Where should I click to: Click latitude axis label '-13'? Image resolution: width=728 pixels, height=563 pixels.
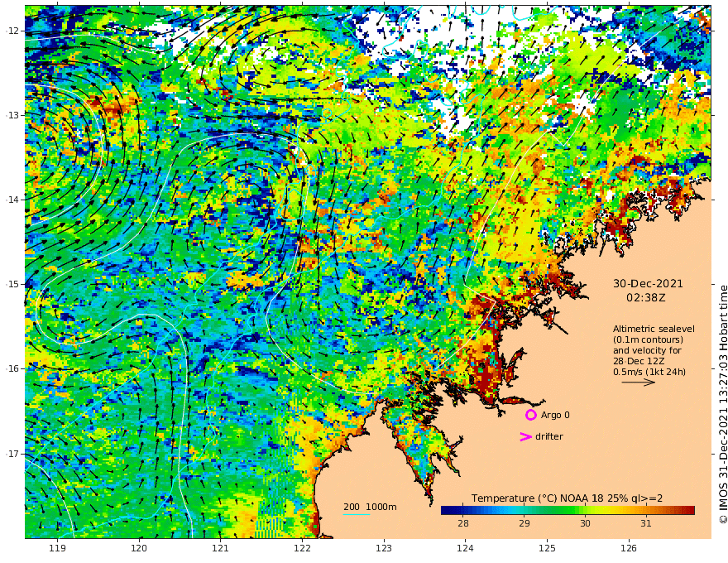point(12,115)
